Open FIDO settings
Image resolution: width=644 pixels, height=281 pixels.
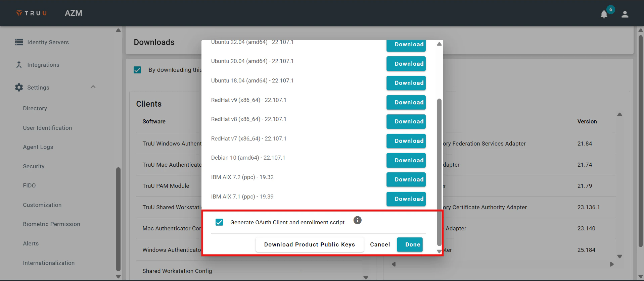[29, 185]
